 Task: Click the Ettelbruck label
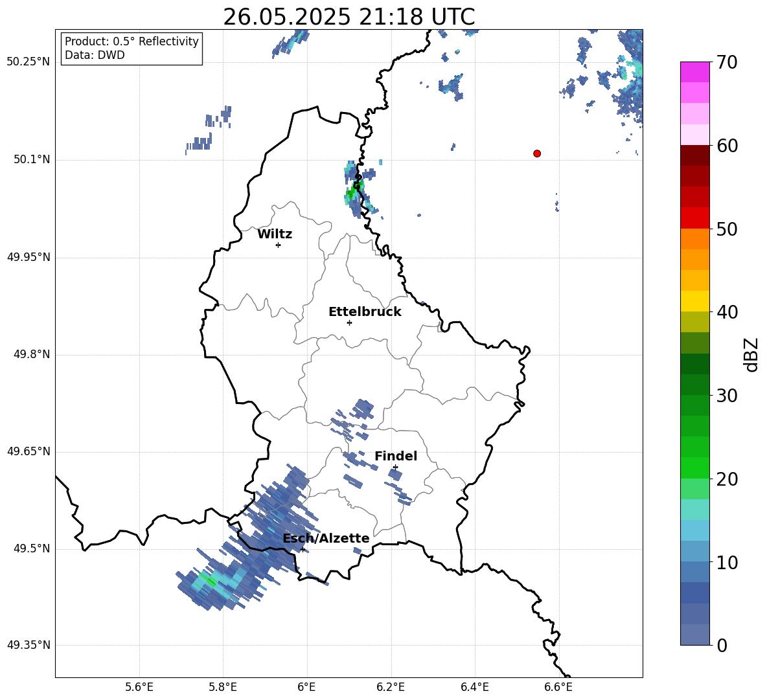pos(365,312)
